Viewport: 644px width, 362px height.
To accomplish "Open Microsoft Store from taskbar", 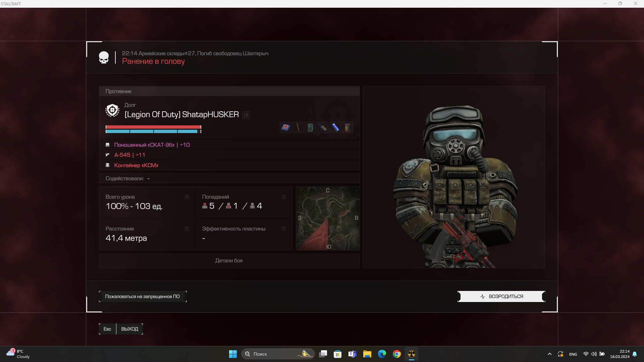I will click(338, 354).
